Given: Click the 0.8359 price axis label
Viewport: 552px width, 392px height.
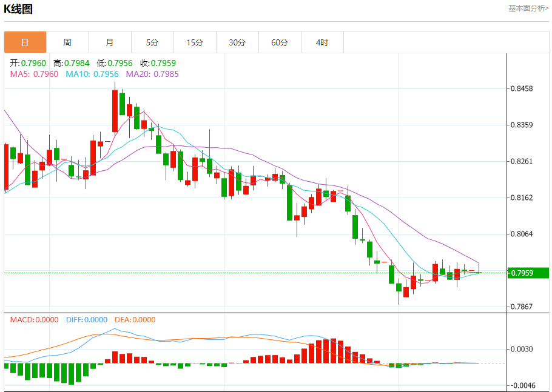Looking at the screenshot, I should [x=522, y=125].
